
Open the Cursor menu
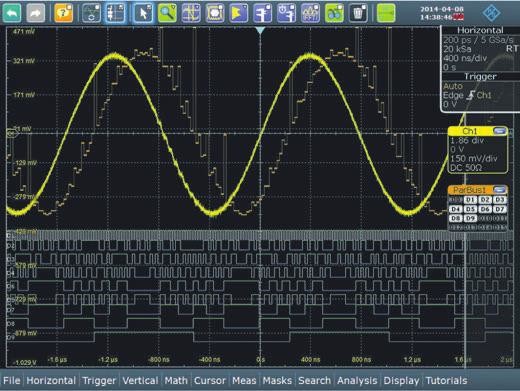point(210,380)
